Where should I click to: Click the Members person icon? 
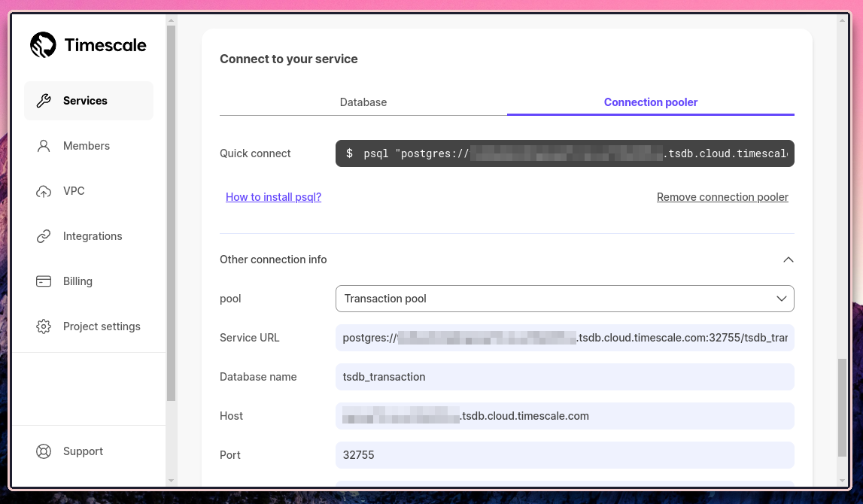pyautogui.click(x=44, y=146)
